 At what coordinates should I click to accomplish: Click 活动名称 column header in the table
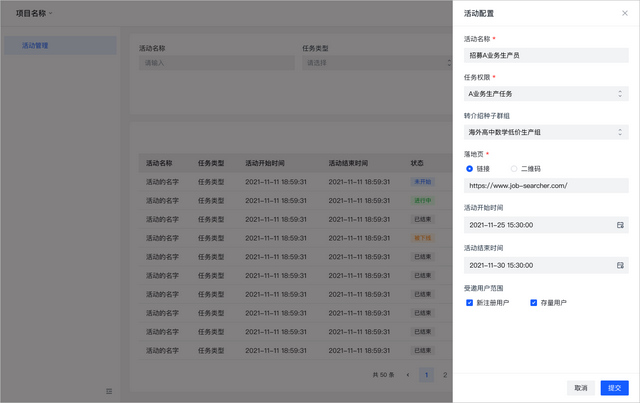pyautogui.click(x=159, y=163)
